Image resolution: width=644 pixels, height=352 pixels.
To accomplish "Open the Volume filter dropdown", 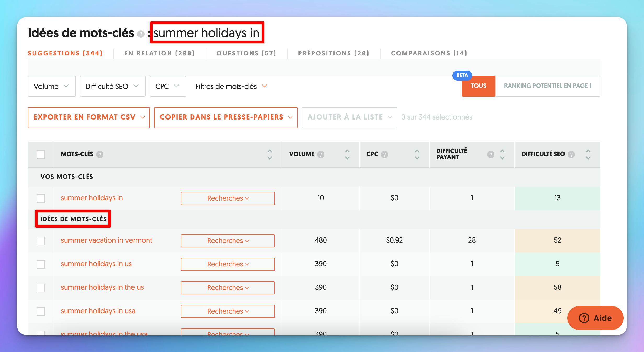I will [x=52, y=86].
